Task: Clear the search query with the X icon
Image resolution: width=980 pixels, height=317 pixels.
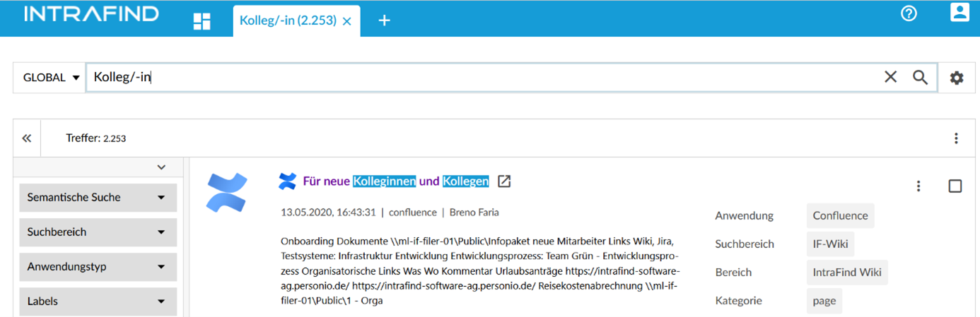Action: [890, 77]
